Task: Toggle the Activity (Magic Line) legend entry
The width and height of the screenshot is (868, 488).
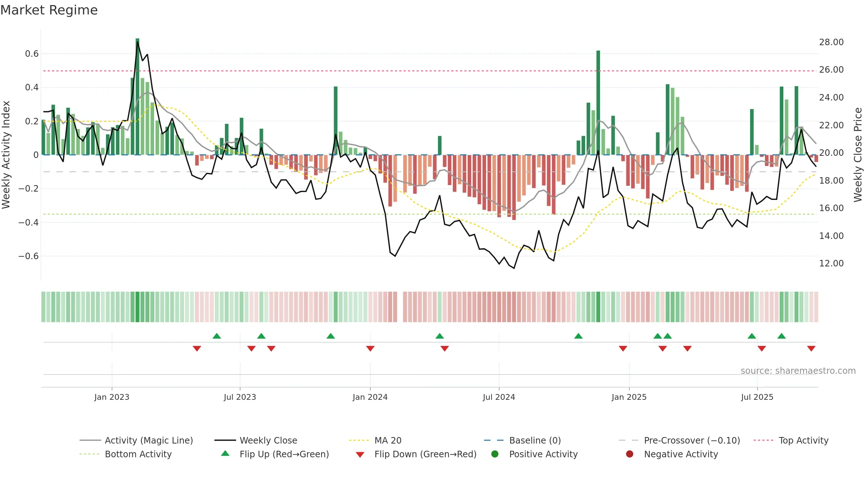Action: pos(136,440)
